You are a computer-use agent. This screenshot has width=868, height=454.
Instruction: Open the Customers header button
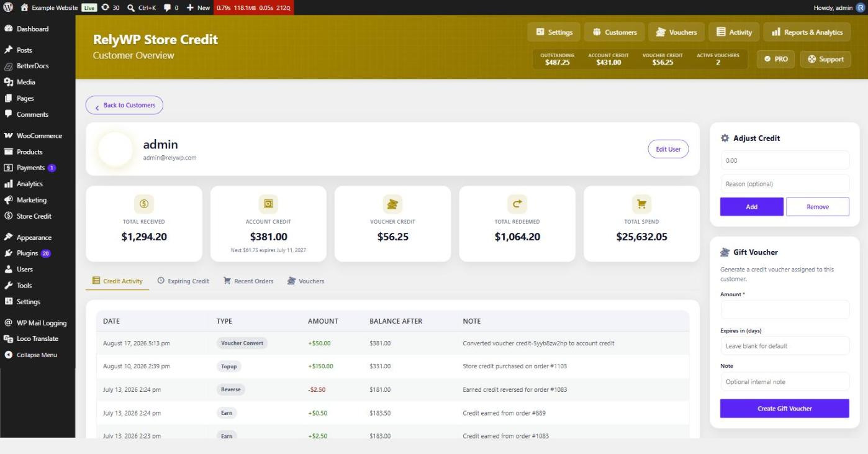coord(615,32)
